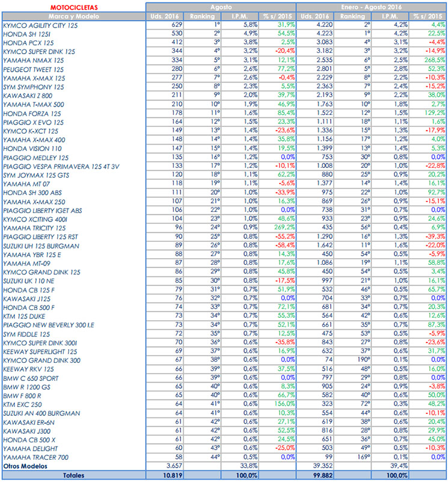Click HONDA FORZA 125 model name
Image resolution: width=448 pixels, height=482 pixels.
click(32, 114)
